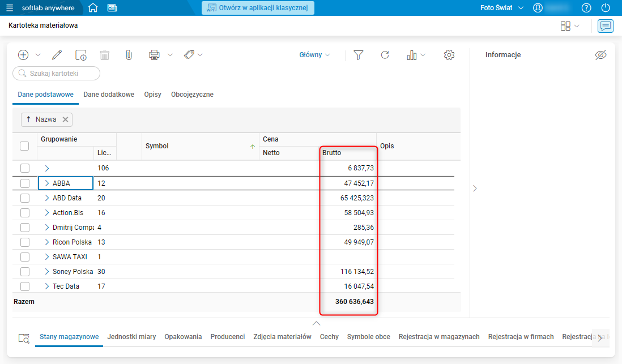Image resolution: width=622 pixels, height=364 pixels.
Task: Check the Ricon Polska row checkbox
Action: pyautogui.click(x=25, y=242)
